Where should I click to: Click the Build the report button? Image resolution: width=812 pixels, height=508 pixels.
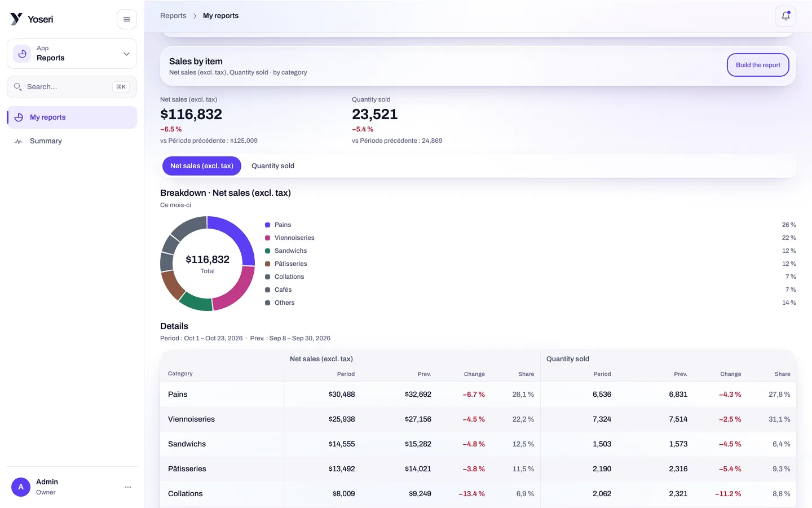[758, 65]
